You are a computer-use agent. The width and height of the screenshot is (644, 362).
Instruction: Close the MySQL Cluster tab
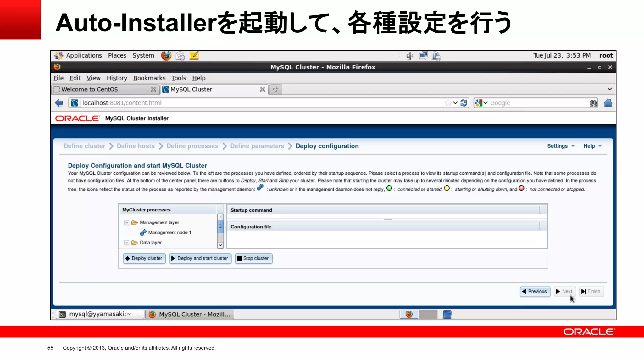[262, 90]
